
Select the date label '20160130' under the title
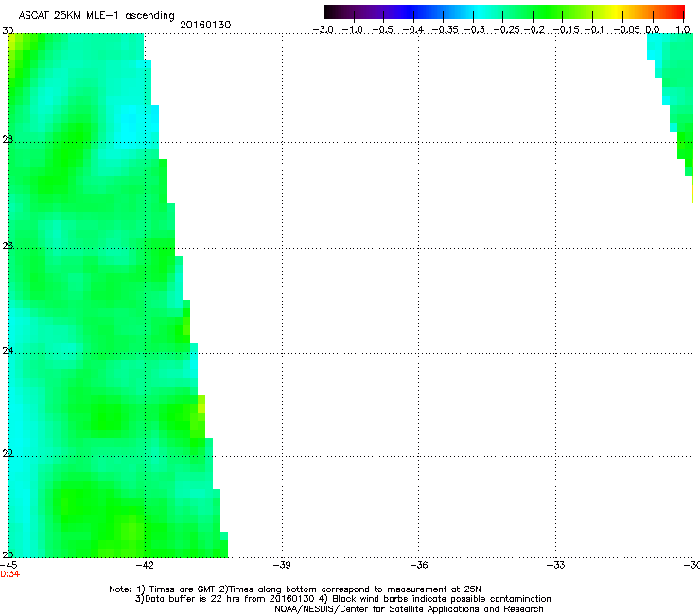click(x=205, y=25)
